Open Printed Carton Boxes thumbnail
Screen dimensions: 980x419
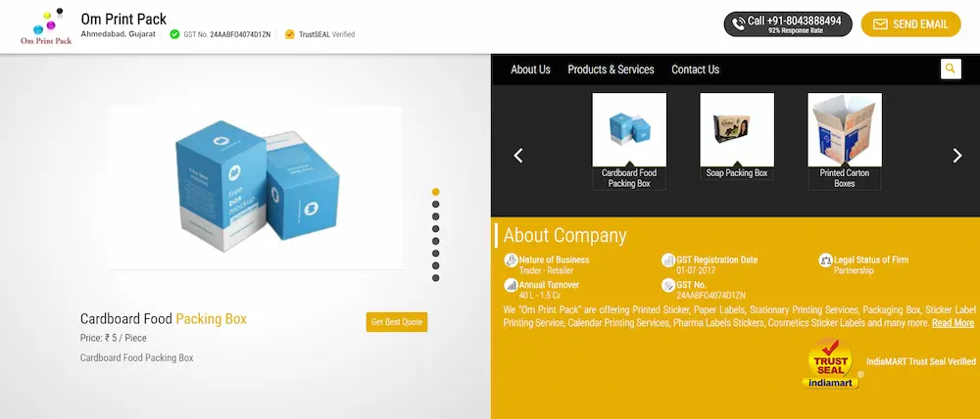pyautogui.click(x=845, y=130)
